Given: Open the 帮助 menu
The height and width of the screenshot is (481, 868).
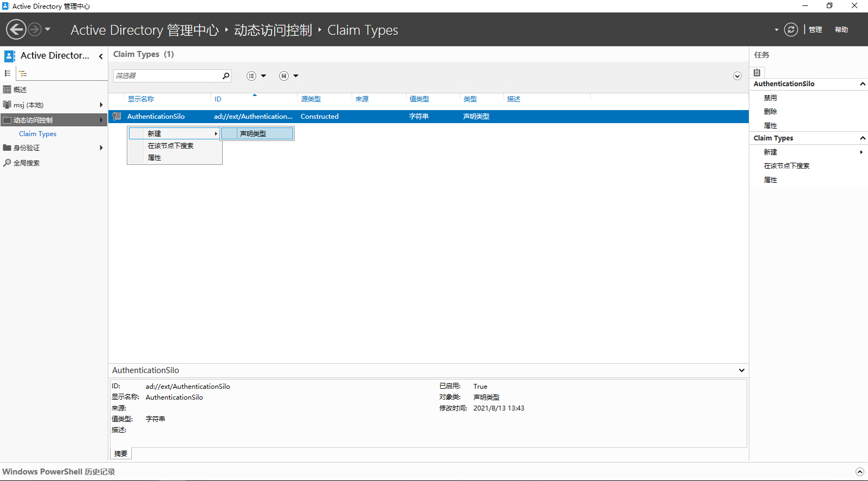Looking at the screenshot, I should point(841,30).
